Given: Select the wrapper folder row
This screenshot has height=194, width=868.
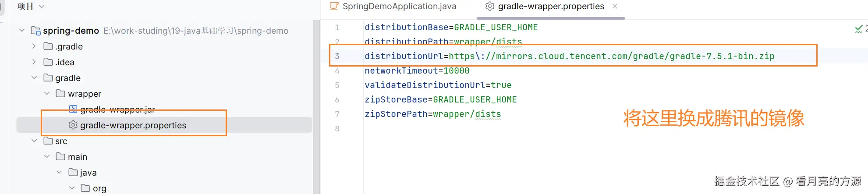Looking at the screenshot, I should 164,94.
